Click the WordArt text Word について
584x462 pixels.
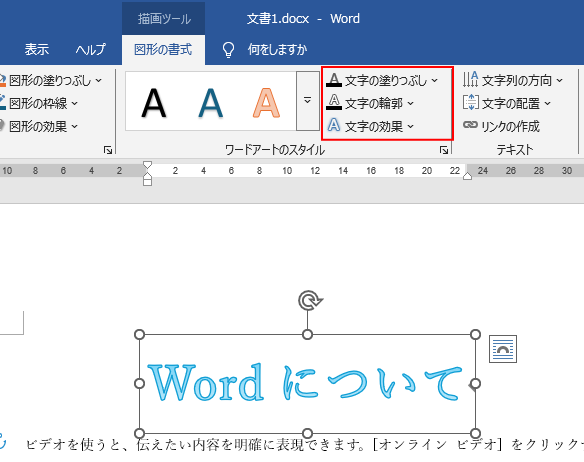305,383
